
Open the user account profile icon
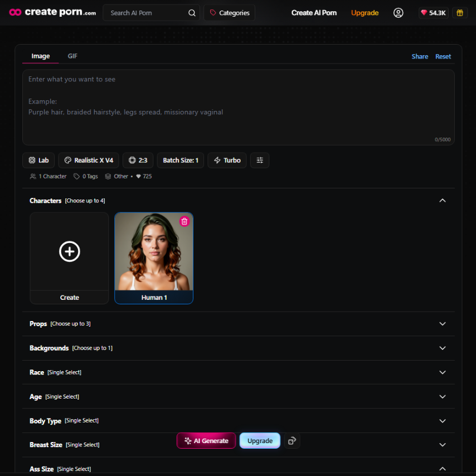click(399, 13)
